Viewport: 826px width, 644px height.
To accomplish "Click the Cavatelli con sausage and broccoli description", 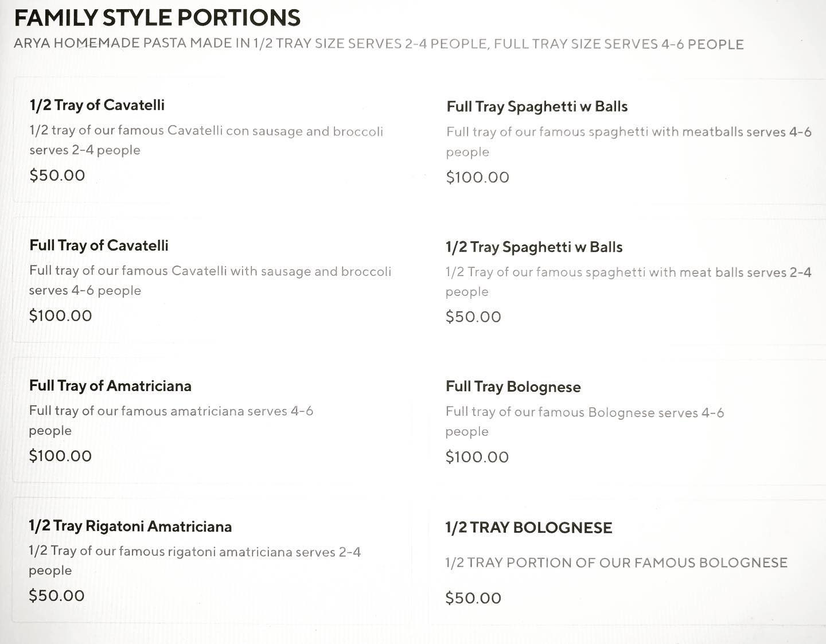I will (206, 131).
